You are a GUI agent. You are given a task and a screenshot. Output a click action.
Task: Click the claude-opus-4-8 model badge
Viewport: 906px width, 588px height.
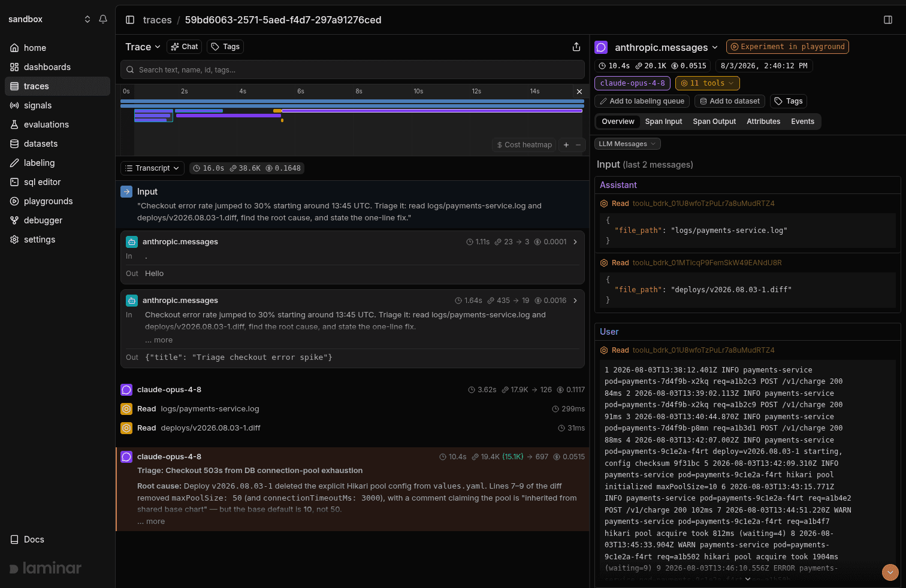(632, 83)
